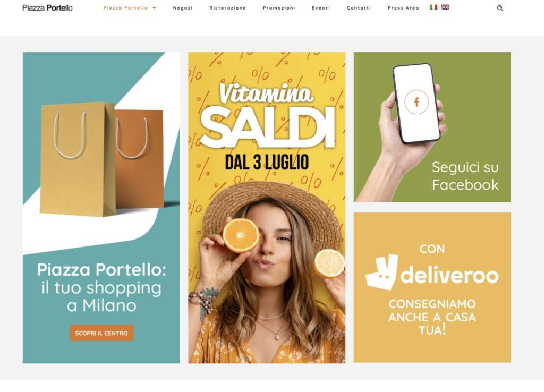Open the Contatti page
This screenshot has width=544, height=392.
(359, 8)
